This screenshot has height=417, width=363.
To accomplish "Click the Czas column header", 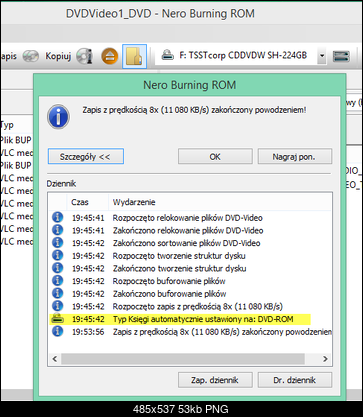I will (79, 202).
